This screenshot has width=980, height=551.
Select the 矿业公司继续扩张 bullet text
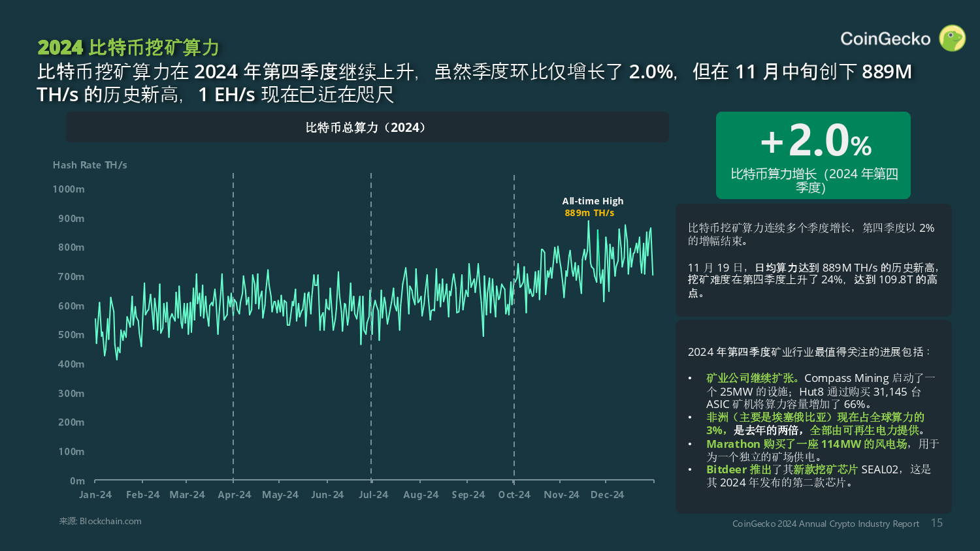pyautogui.click(x=751, y=378)
